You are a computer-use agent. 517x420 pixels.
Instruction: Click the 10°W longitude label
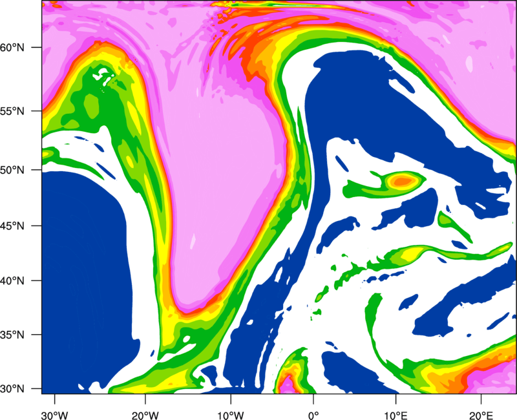[x=231, y=415]
